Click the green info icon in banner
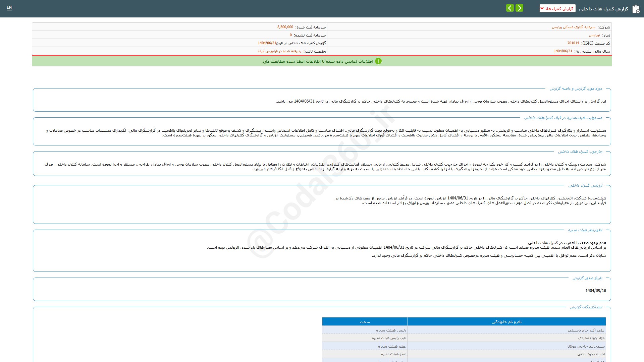The width and height of the screenshot is (644, 362). 378,61
